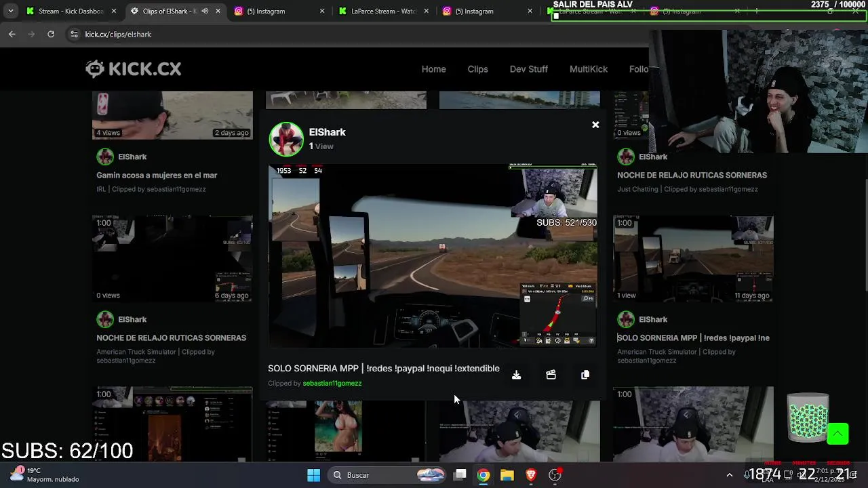Open the Gamin acosa a mujeres clip thumbnail
Screen dimensions: 868x488
pyautogui.click(x=172, y=115)
